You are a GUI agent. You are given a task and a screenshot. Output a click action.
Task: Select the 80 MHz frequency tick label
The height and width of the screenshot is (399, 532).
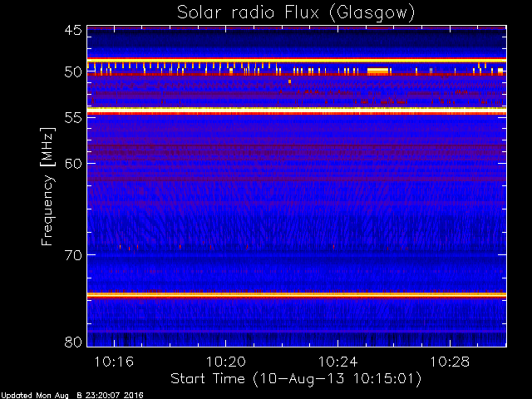pyautogui.click(x=72, y=341)
